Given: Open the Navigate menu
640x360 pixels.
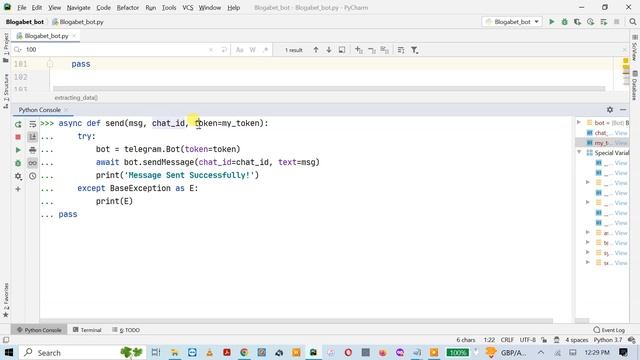Looking at the screenshot, I should (x=78, y=7).
